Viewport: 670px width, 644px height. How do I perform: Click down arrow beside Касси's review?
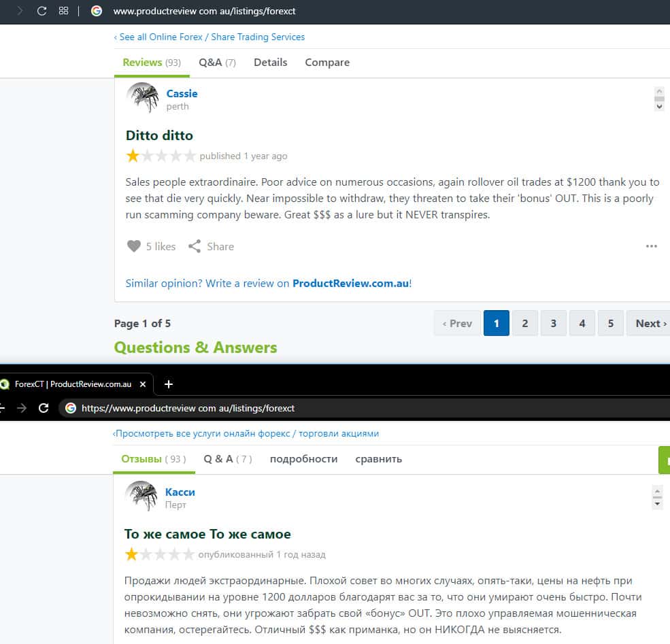[x=658, y=503]
